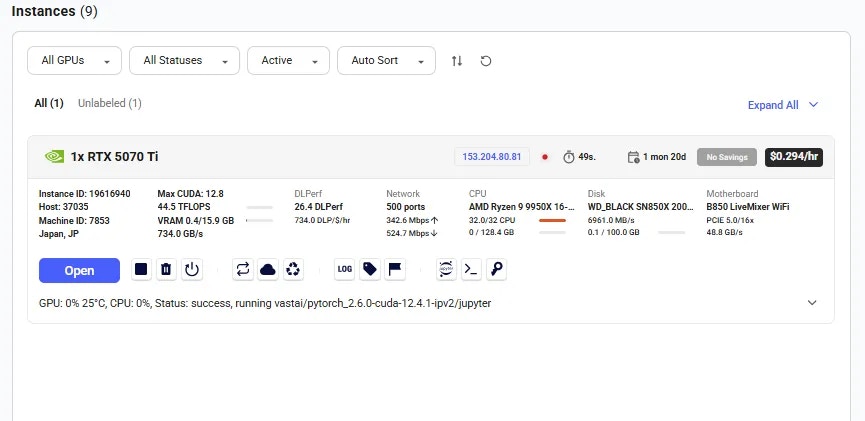The height and width of the screenshot is (421, 865).
Task: Click the stopwatch icon beside 49s.
Action: pos(569,157)
